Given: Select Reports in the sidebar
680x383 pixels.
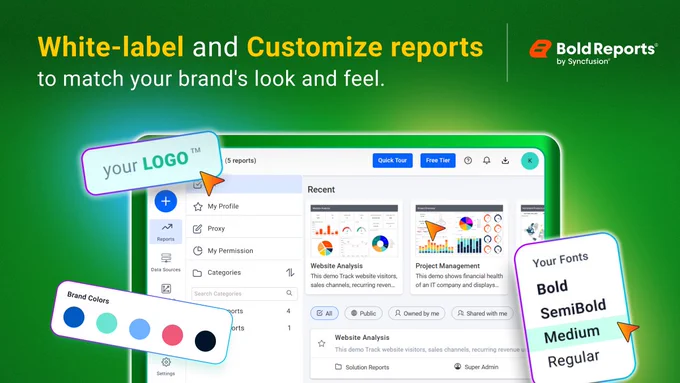Looking at the screenshot, I should (x=166, y=232).
